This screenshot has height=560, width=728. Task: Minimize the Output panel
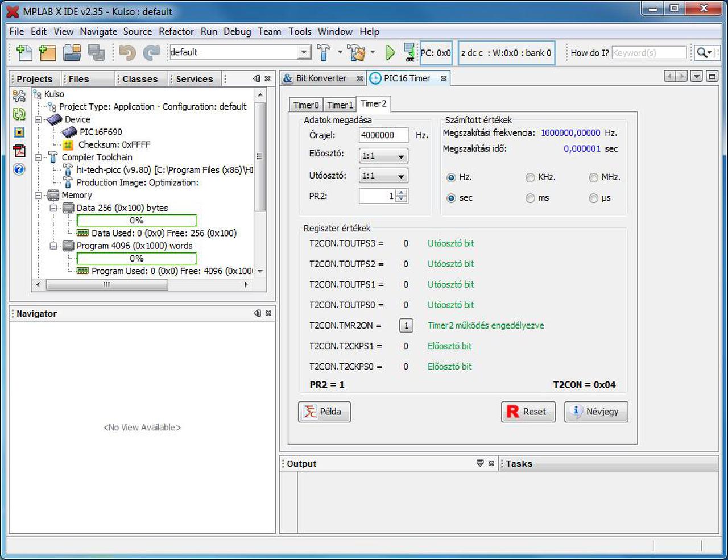[480, 463]
